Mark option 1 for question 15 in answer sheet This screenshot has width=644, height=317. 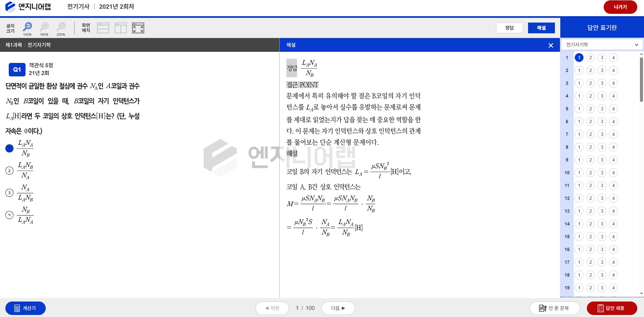pyautogui.click(x=579, y=237)
